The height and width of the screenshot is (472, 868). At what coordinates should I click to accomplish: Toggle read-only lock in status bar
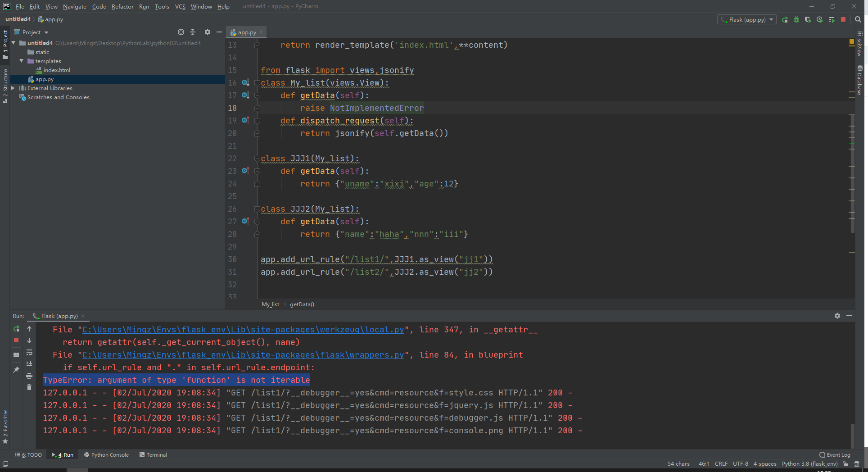point(845,464)
